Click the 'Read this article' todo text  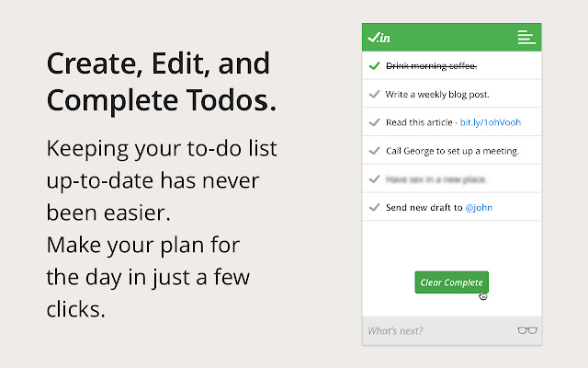click(x=420, y=122)
